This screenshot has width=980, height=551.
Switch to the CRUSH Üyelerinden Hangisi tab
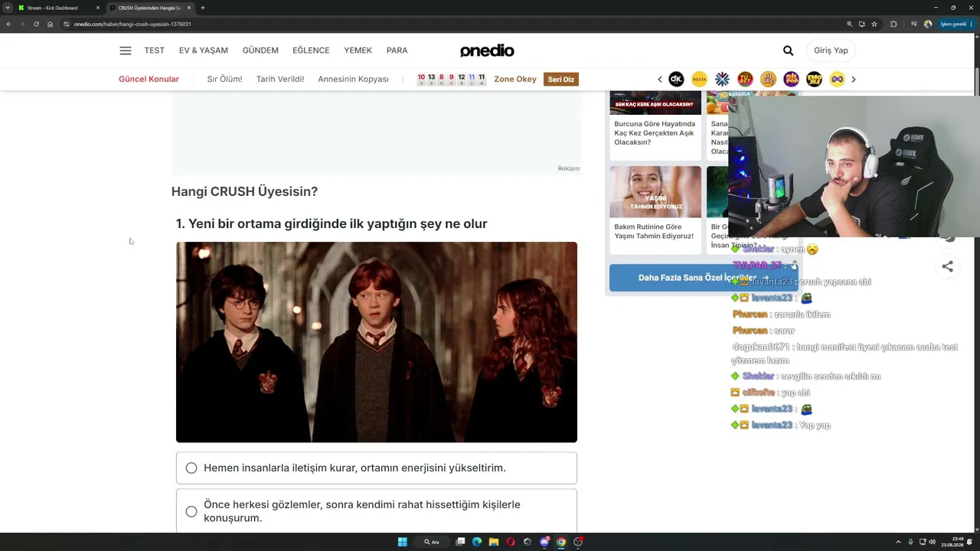pyautogui.click(x=149, y=8)
